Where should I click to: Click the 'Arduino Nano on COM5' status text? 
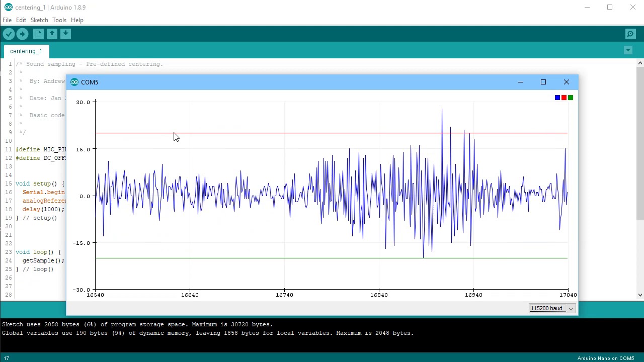[x=606, y=358]
